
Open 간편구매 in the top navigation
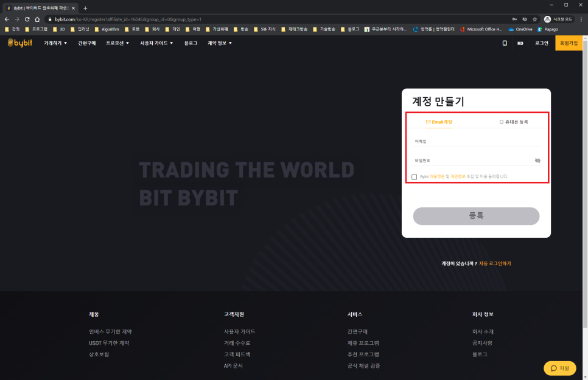(x=86, y=43)
